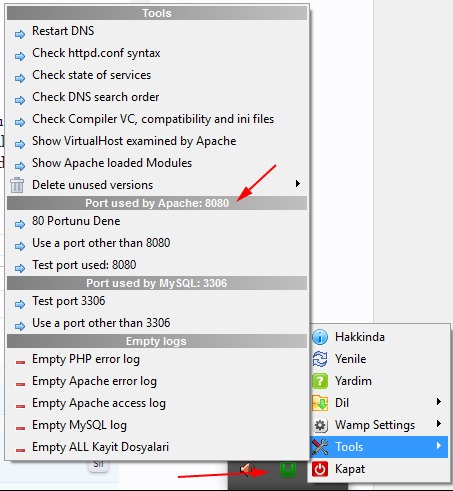Screen dimensions: 453x491
Task: Select the highlighted Tools entry
Action: [x=379, y=447]
